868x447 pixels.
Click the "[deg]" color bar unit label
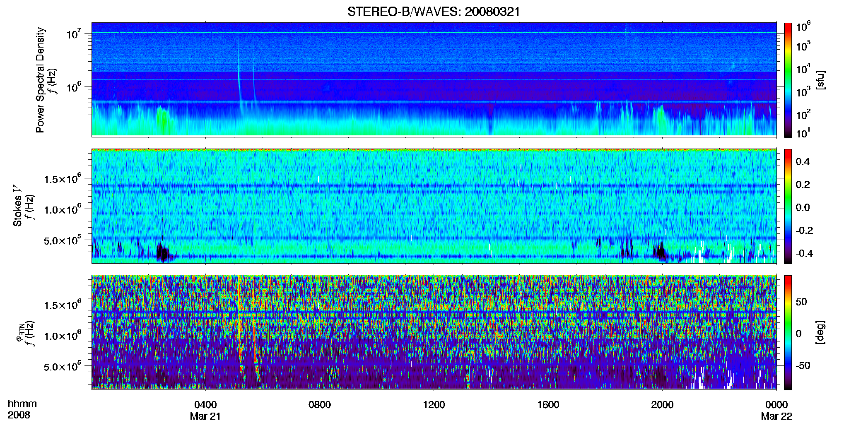pos(820,332)
